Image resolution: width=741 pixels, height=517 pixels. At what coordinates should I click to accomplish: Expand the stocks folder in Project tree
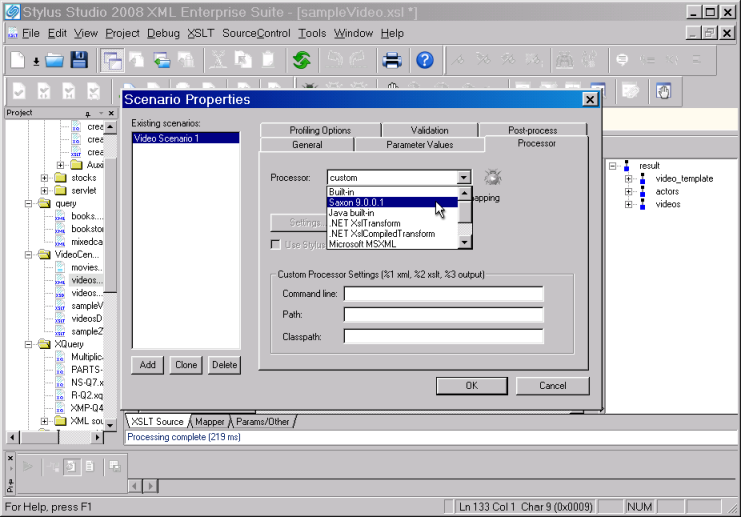coord(44,178)
